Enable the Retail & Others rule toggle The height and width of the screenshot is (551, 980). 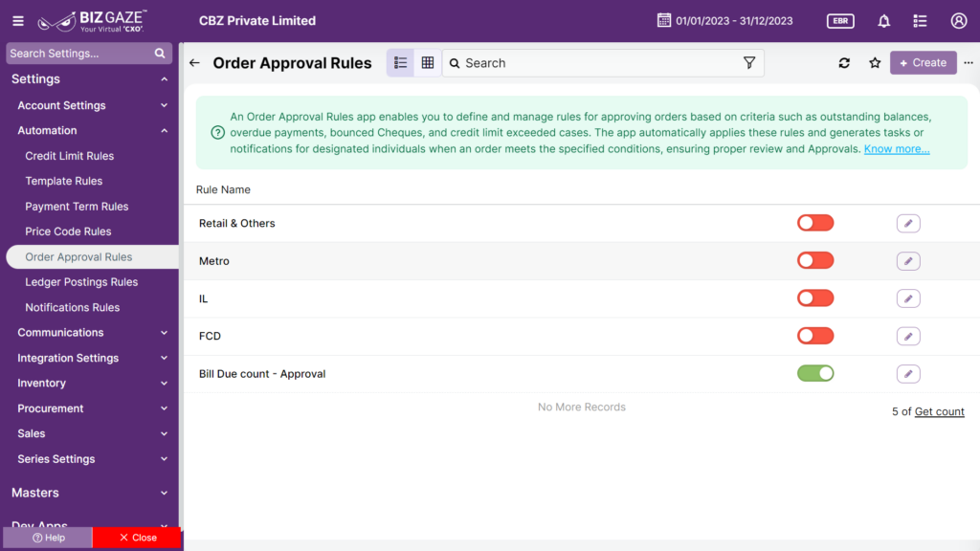[x=815, y=223]
